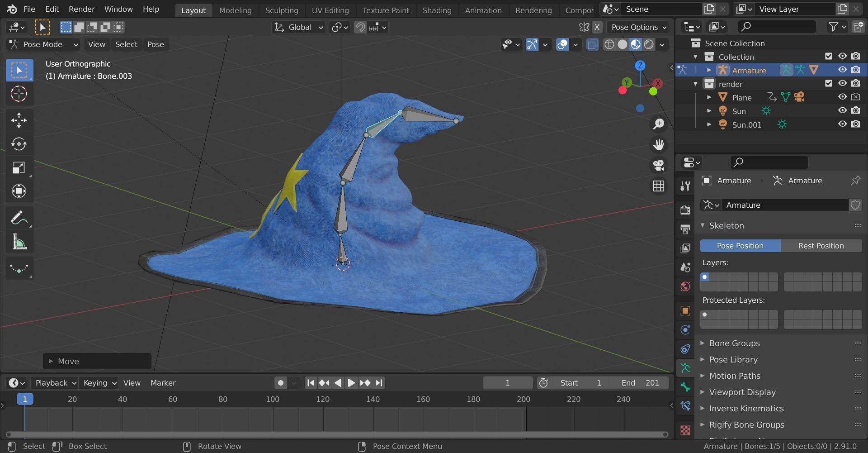
Task: Switch to the UV Editing workspace tab
Action: click(330, 10)
